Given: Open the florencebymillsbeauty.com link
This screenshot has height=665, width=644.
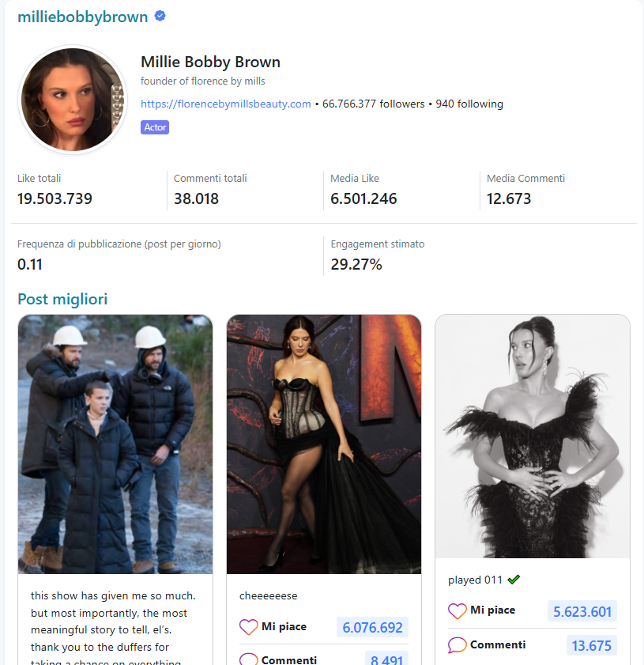Looking at the screenshot, I should pos(226,104).
